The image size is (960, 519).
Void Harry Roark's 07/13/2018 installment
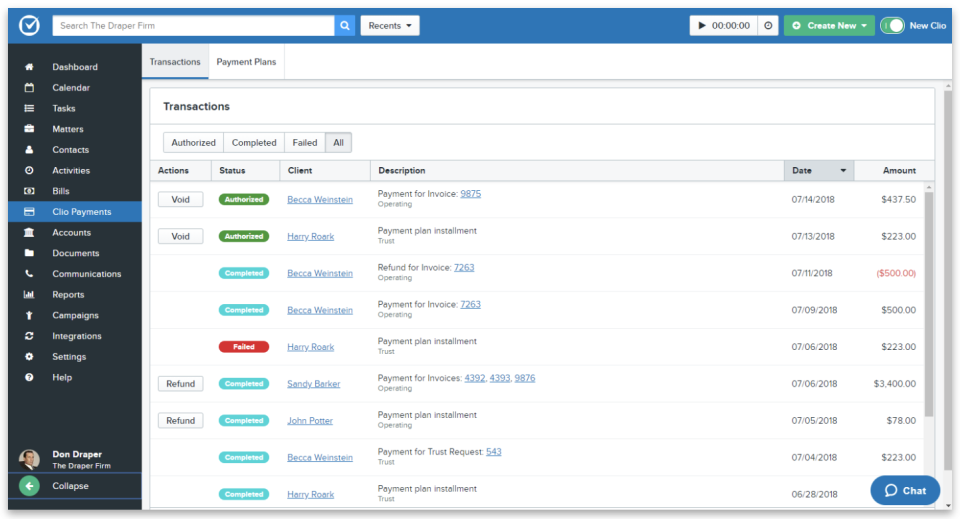[181, 236]
